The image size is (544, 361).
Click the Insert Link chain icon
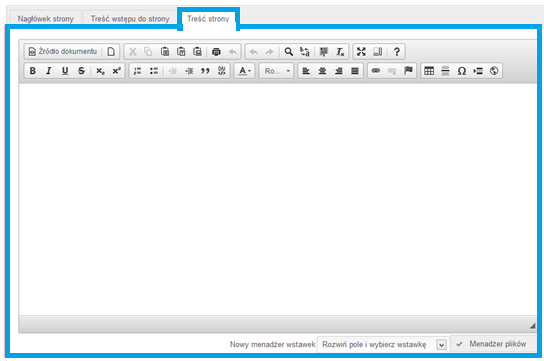[376, 71]
